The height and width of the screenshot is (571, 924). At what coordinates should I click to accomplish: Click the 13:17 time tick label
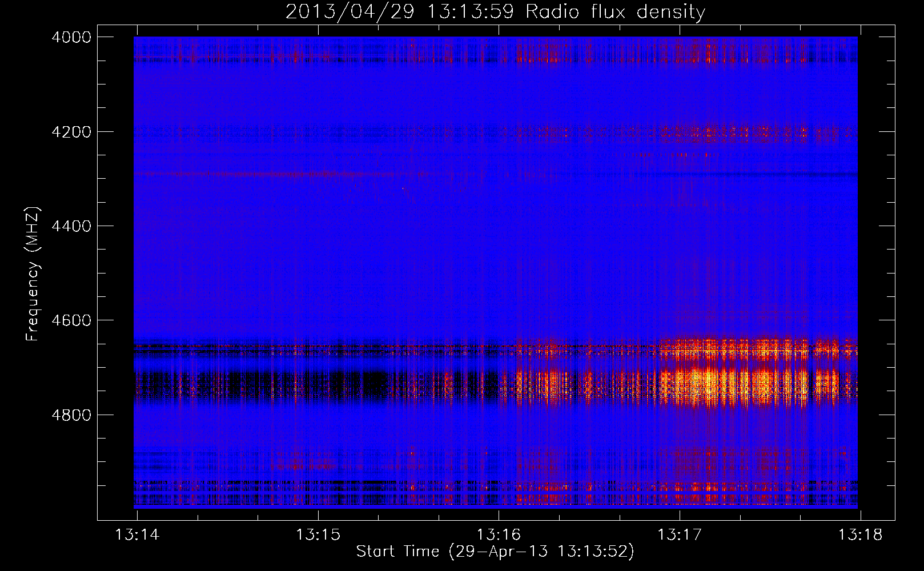click(680, 535)
